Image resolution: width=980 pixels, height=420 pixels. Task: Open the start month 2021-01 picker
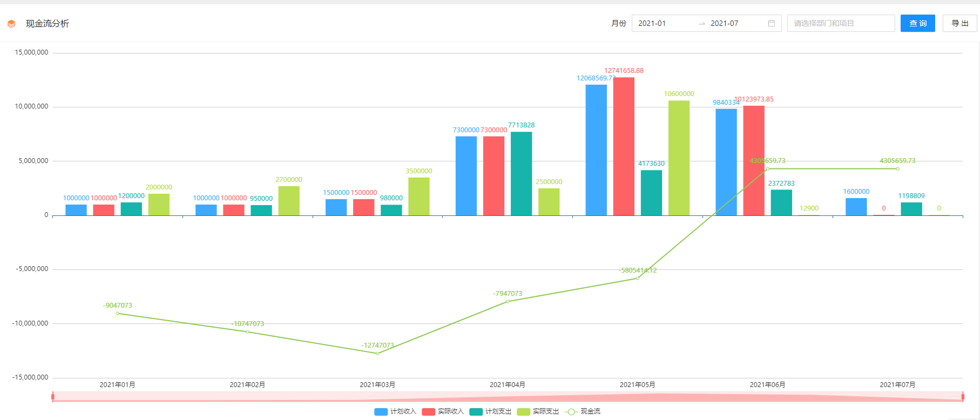(x=664, y=23)
